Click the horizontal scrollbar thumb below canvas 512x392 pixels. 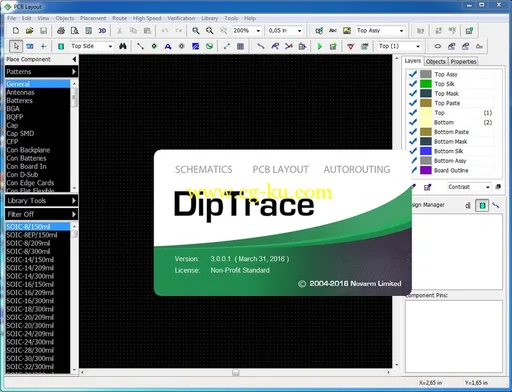[236, 372]
